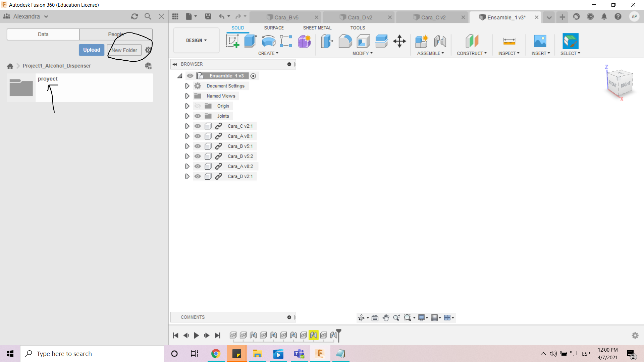Select the Extrude tool icon
Viewport: 644px width, 362px height.
point(250,41)
